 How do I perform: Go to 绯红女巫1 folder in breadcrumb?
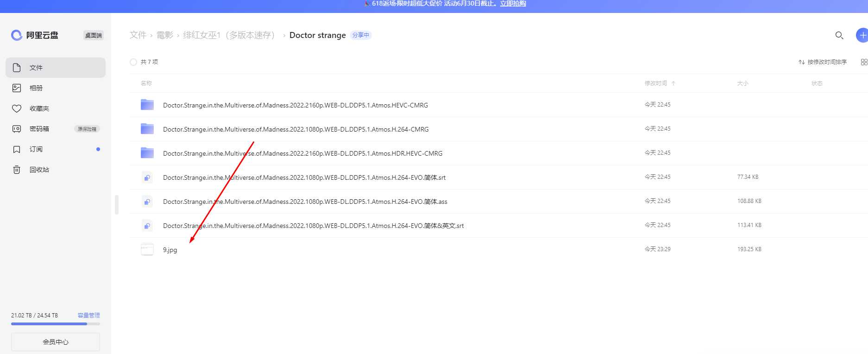229,35
